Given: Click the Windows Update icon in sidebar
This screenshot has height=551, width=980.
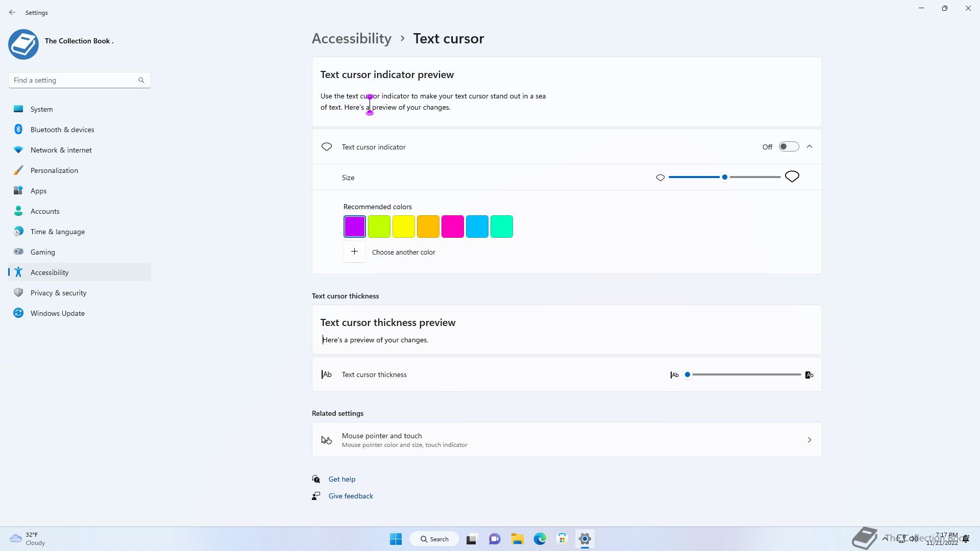Looking at the screenshot, I should 18,313.
